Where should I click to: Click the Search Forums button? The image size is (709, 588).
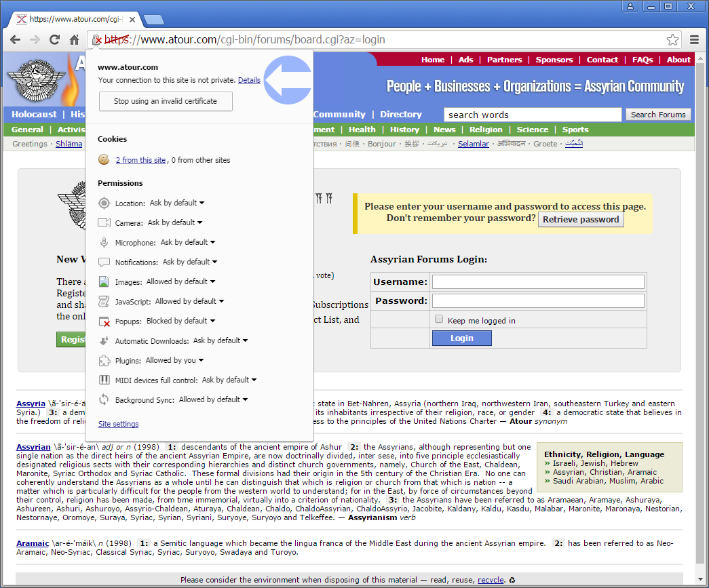658,115
